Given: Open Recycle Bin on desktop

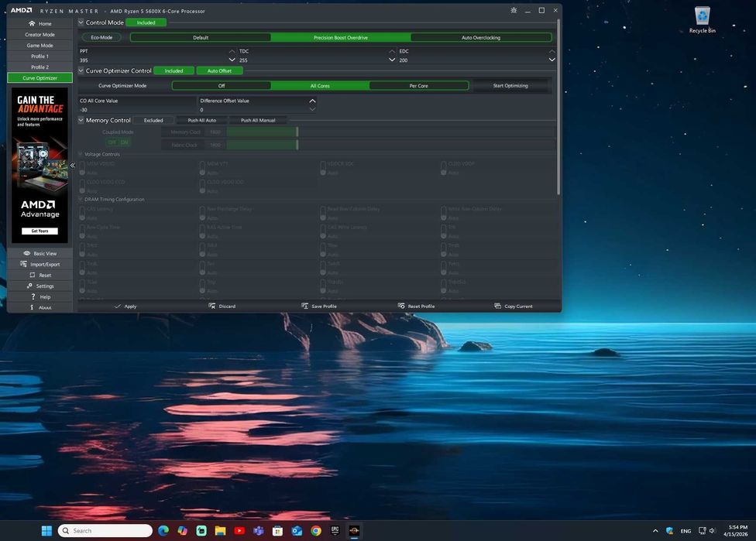Looking at the screenshot, I should point(702,20).
